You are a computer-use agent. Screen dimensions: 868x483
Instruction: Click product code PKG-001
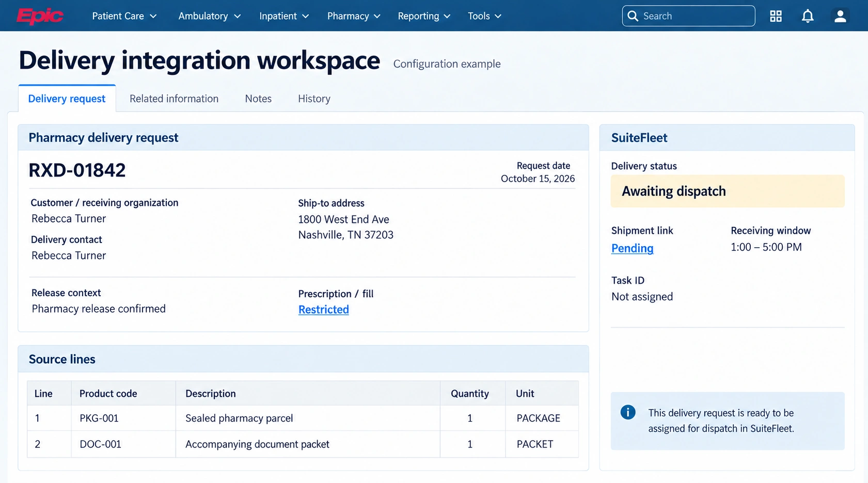coord(99,418)
